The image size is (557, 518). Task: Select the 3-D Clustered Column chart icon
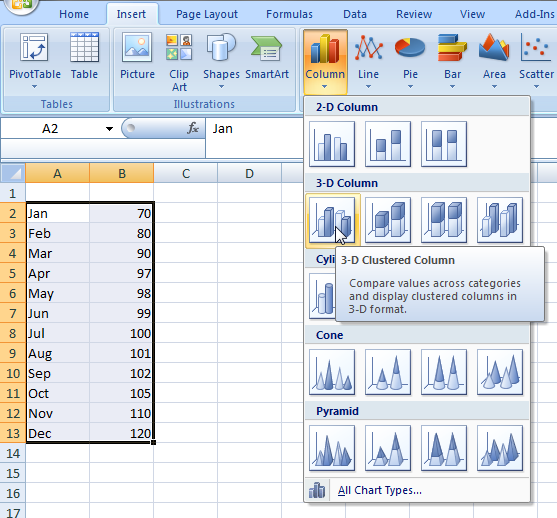point(332,220)
